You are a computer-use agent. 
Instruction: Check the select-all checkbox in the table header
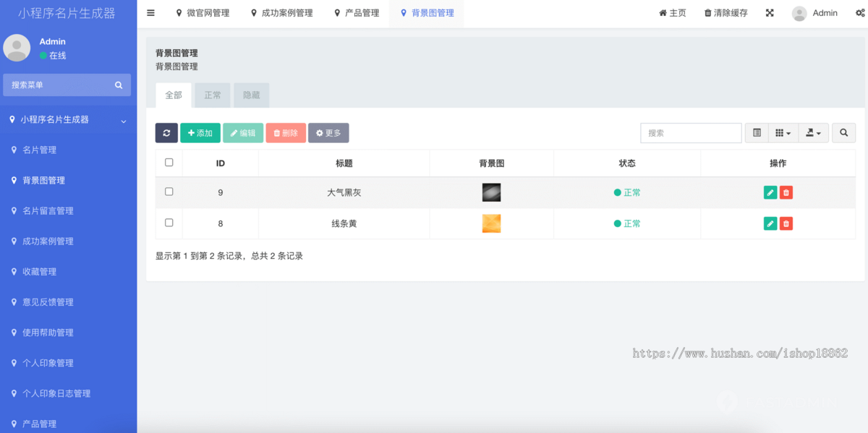[169, 163]
